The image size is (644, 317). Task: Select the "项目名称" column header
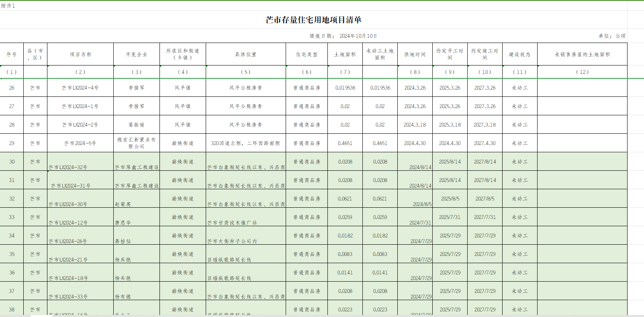80,54
